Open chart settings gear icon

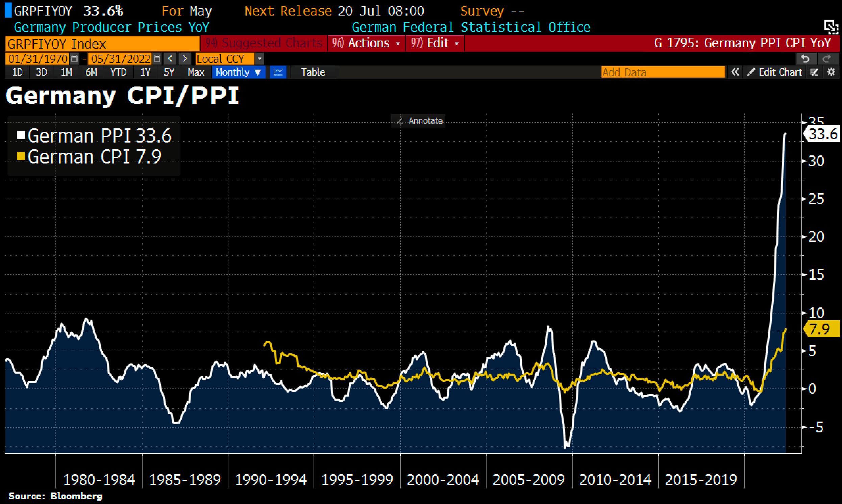click(x=831, y=72)
